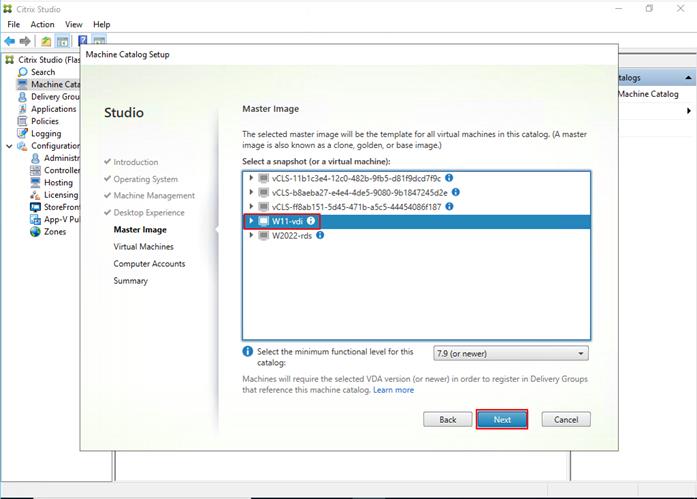The image size is (697, 499).
Task: Expand the W11-vdi snapshot tree
Action: tap(251, 221)
